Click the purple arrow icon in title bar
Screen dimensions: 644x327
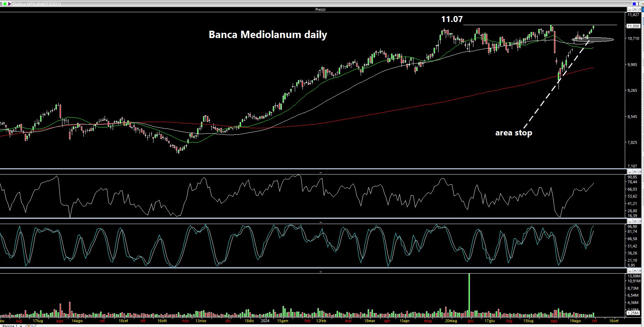10,4
